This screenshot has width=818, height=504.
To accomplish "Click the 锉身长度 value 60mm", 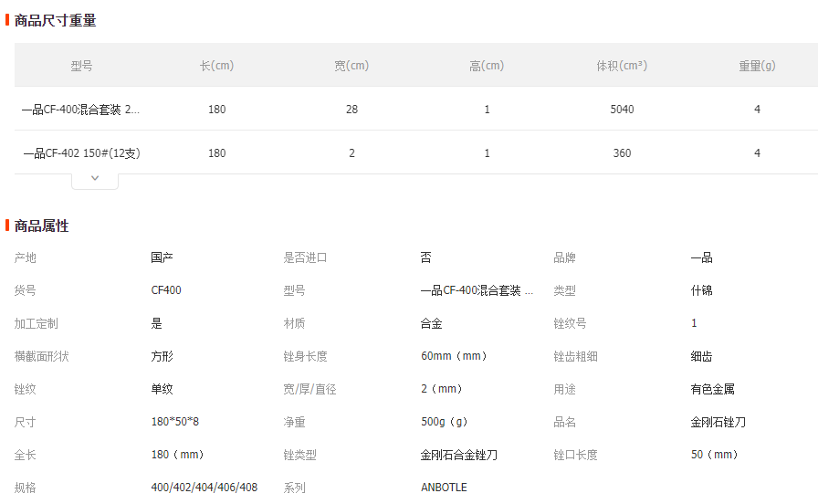I will pyautogui.click(x=454, y=356).
